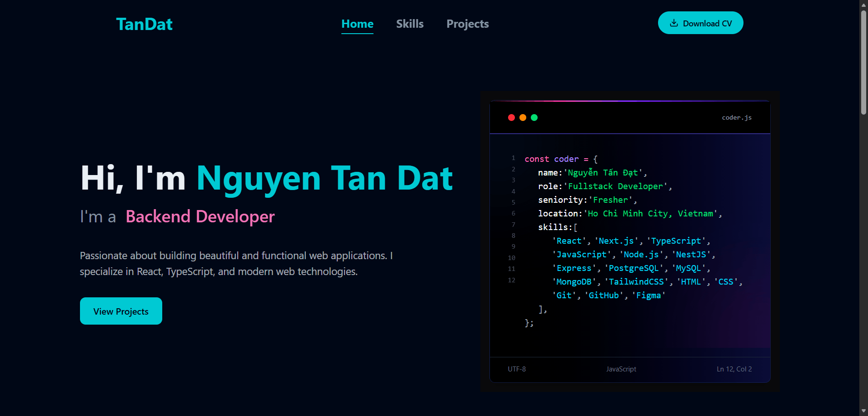Click the red dot in code window
This screenshot has height=416, width=868.
coord(511,118)
